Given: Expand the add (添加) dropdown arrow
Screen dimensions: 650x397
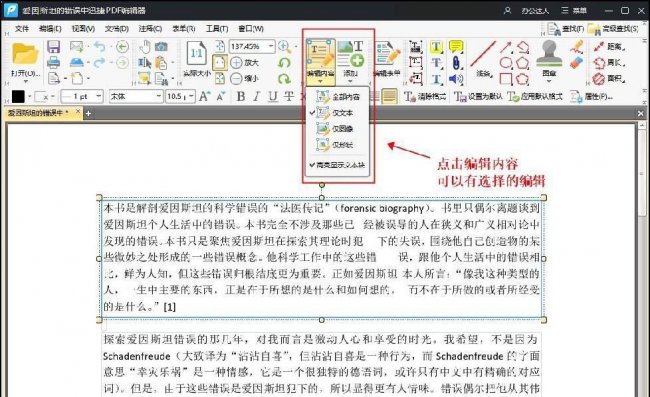Looking at the screenshot, I should click(x=350, y=81).
